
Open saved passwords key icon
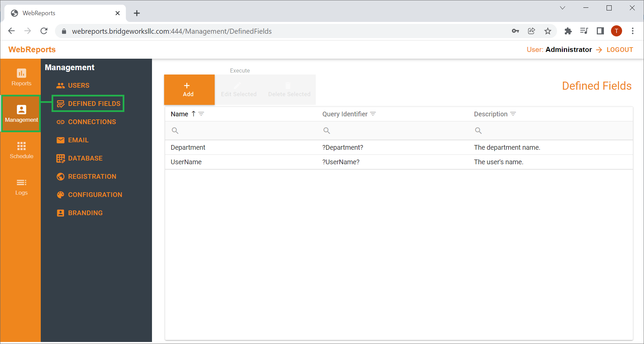[x=515, y=31]
